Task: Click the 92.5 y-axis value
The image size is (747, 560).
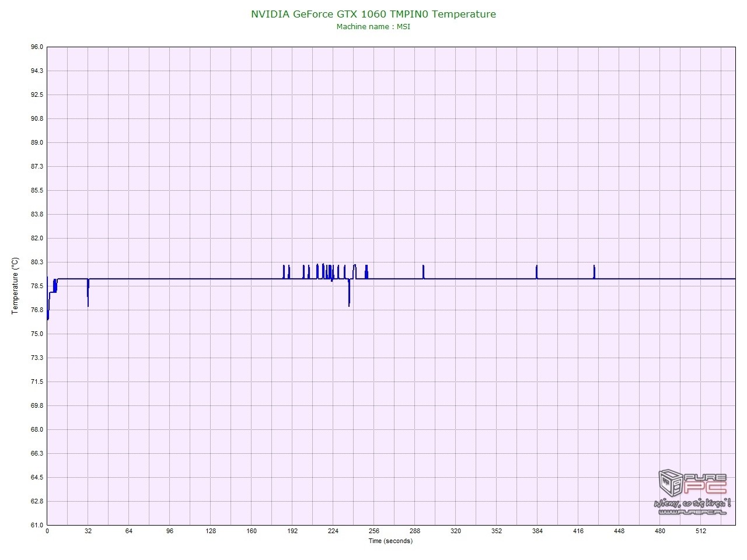Action: click(x=37, y=94)
